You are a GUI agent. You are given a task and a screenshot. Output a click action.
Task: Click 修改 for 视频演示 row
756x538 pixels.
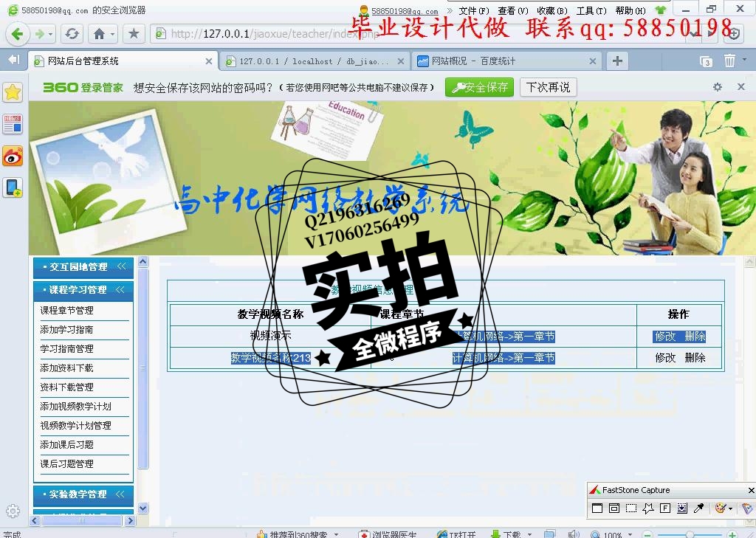point(665,337)
